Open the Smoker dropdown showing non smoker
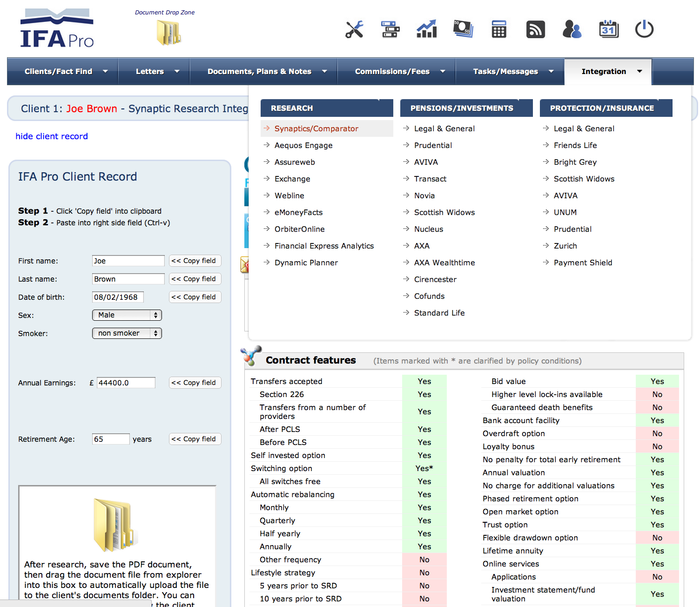The height and width of the screenshot is (607, 700). coord(127,333)
